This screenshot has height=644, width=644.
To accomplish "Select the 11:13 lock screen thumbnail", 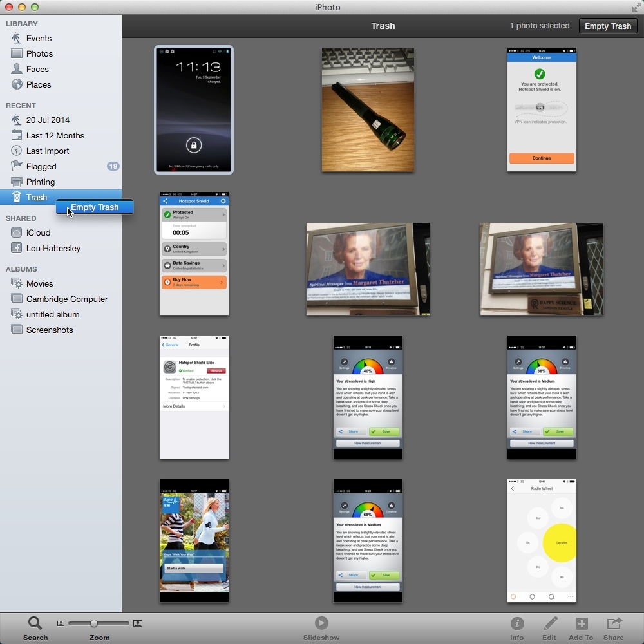I will click(x=194, y=109).
